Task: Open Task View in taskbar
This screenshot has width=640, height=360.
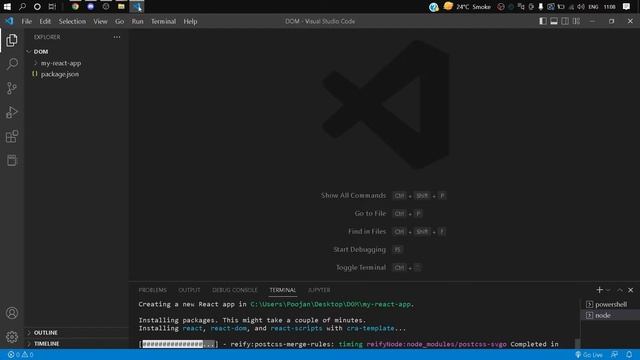Action: point(52,7)
